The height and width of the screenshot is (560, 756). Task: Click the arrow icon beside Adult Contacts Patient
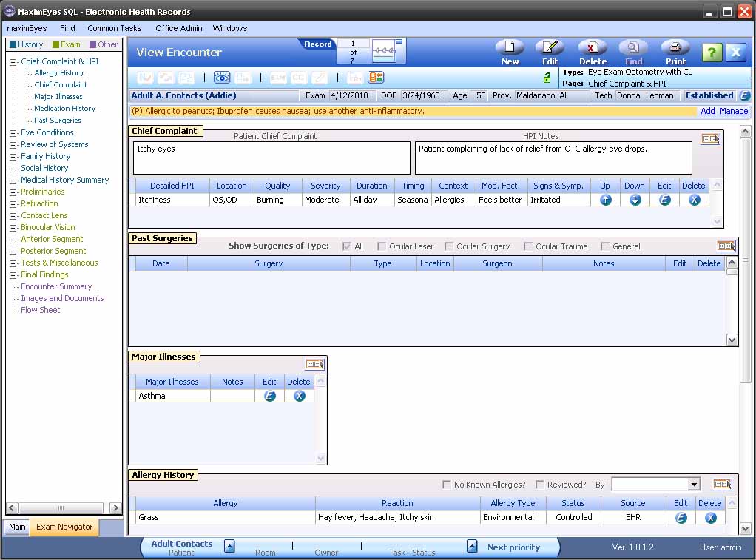coord(229,546)
